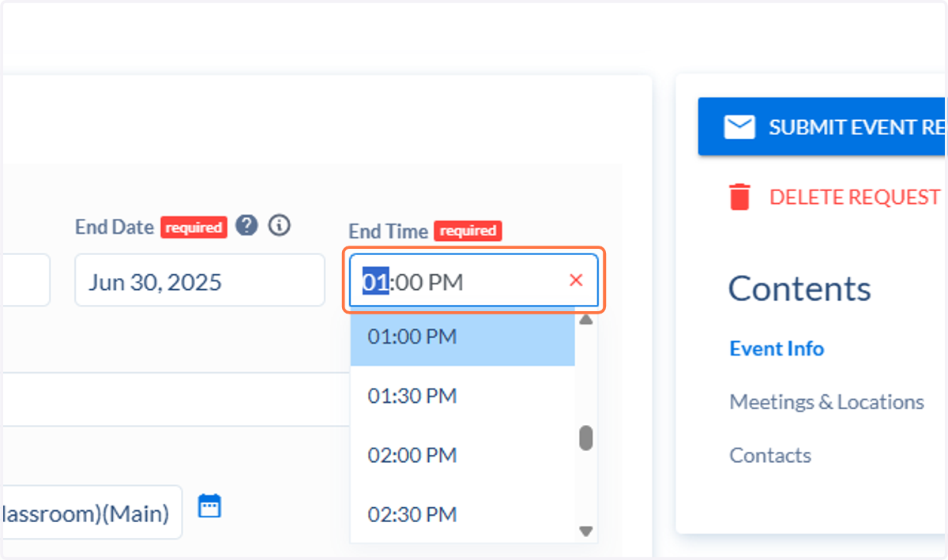The width and height of the screenshot is (948, 560).
Task: Click the End Date info circle icon
Action: pos(279,226)
